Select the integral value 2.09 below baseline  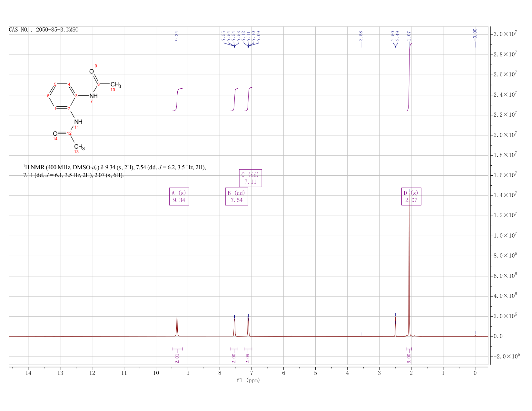[248, 358]
